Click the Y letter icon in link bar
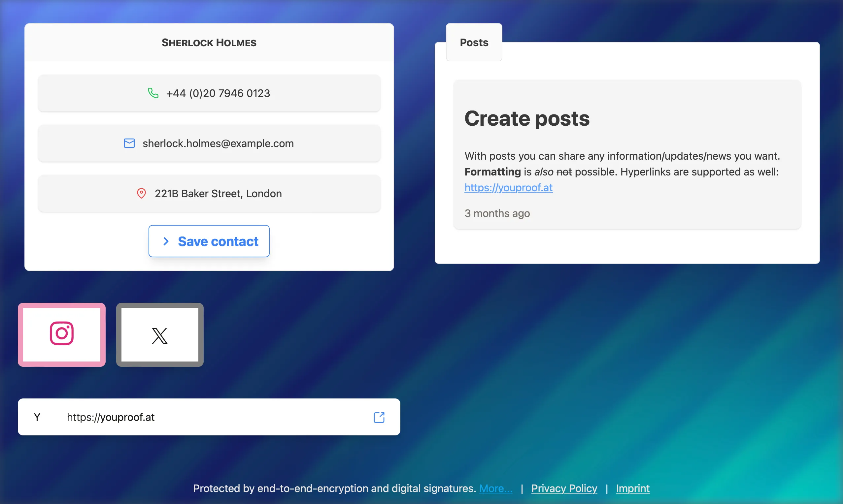Image resolution: width=843 pixels, height=504 pixels. pyautogui.click(x=37, y=417)
